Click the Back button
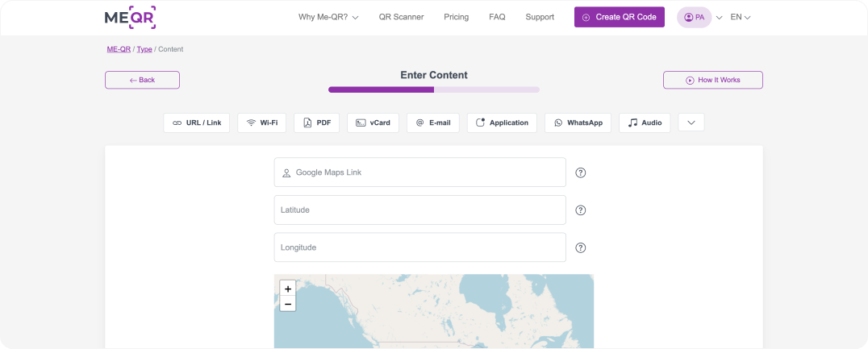 (x=142, y=80)
